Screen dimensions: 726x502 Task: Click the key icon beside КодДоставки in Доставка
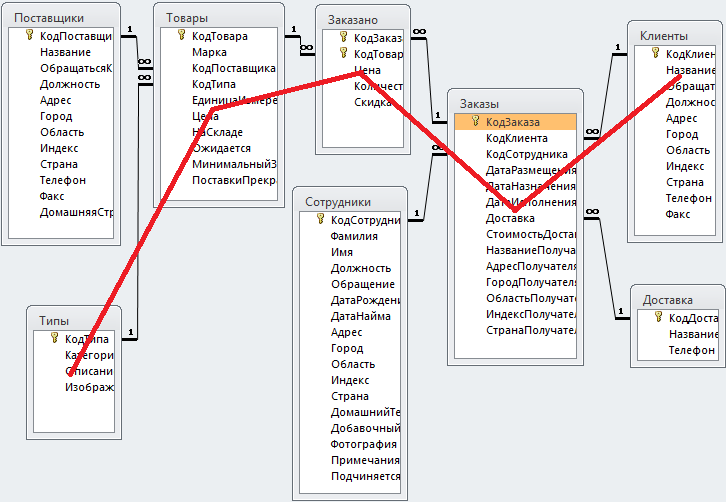click(x=658, y=317)
